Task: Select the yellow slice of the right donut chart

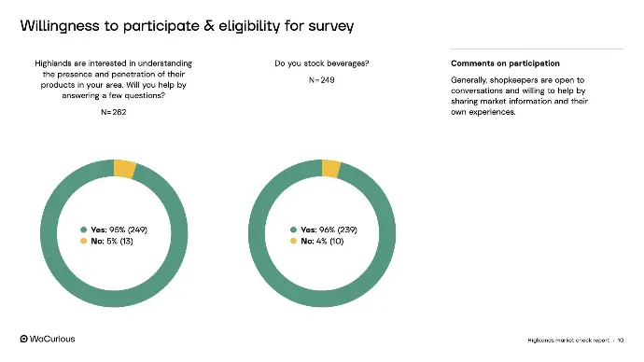Action: tap(331, 169)
